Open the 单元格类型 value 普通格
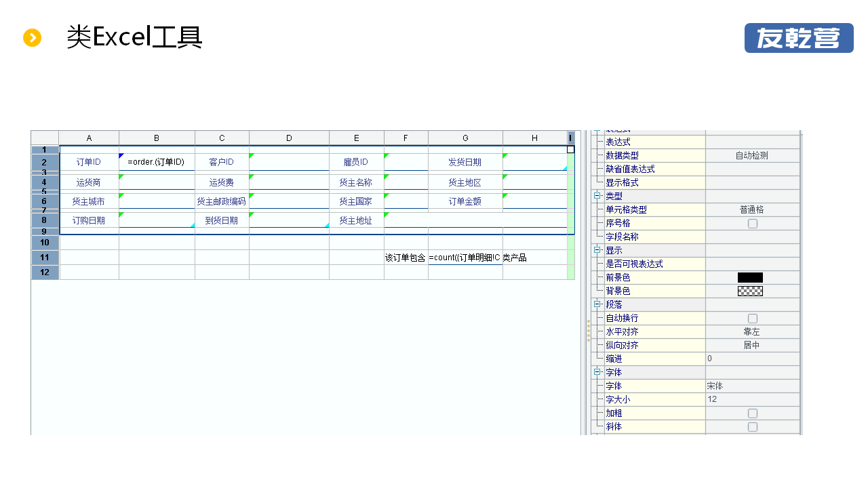The width and height of the screenshot is (868, 488). (x=752, y=210)
